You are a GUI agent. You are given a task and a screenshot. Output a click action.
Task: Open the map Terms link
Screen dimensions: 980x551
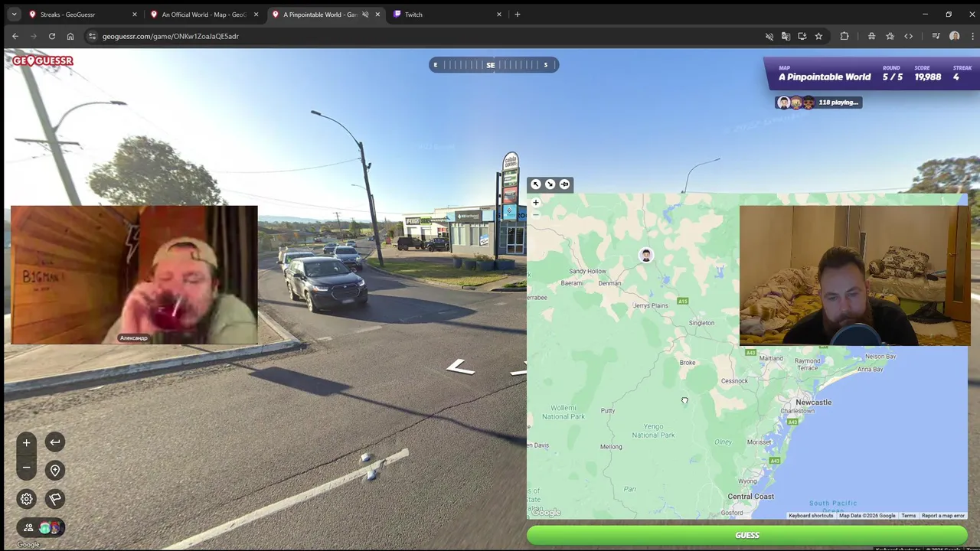coord(908,516)
